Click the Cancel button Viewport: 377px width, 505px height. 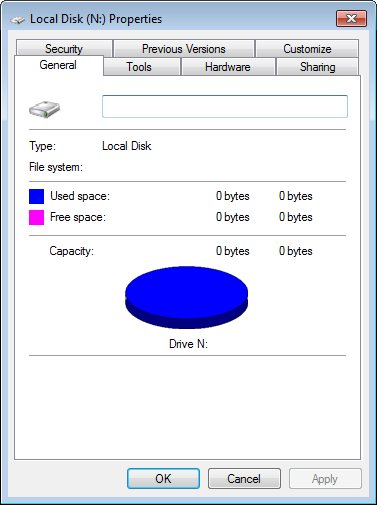tap(244, 479)
